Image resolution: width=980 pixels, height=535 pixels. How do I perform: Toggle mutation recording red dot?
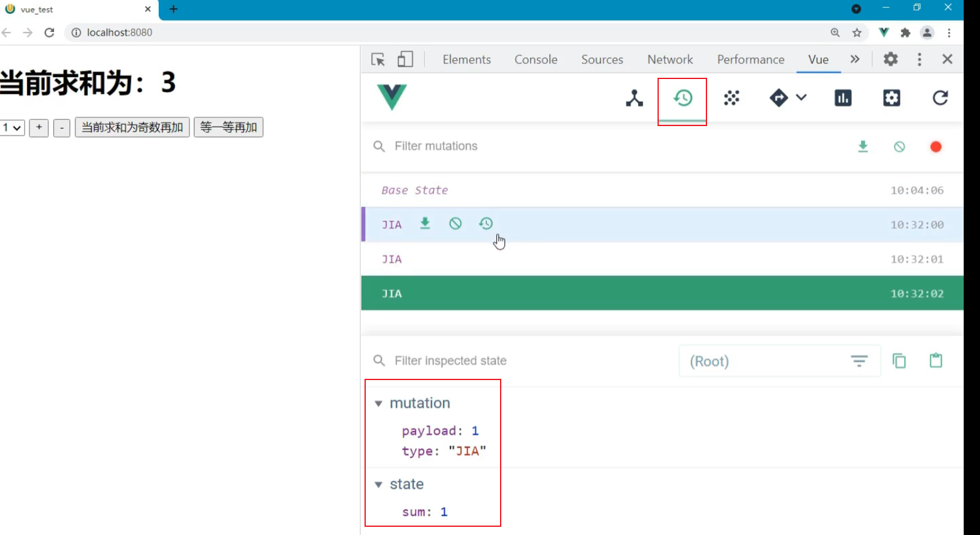936,147
